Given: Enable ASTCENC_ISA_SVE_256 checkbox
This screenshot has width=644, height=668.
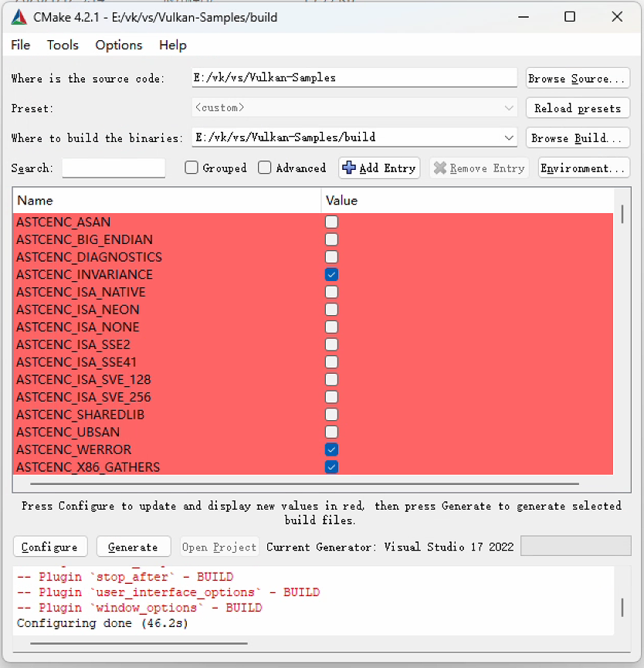Looking at the screenshot, I should click(331, 397).
